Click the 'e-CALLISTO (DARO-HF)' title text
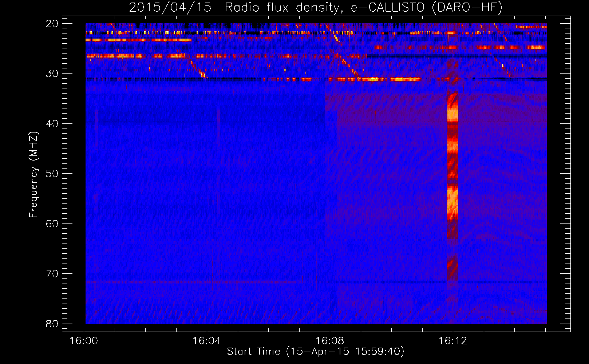589x364 pixels. tap(427, 7)
